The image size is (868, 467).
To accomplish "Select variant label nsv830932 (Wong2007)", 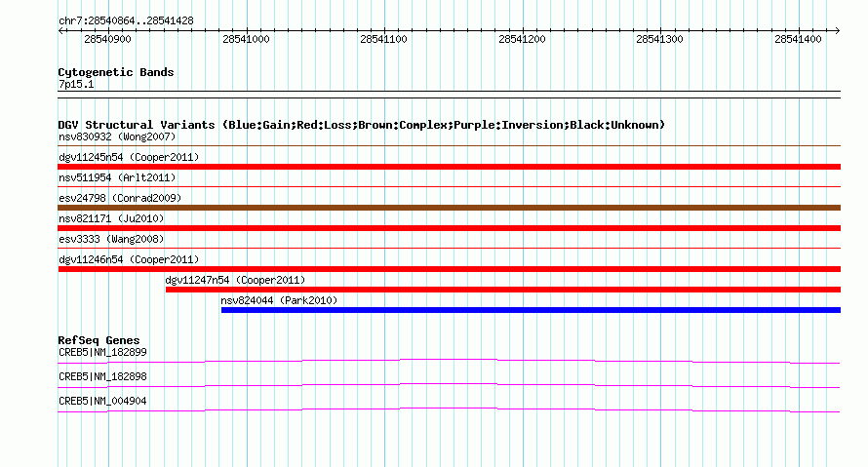I will coord(117,136).
